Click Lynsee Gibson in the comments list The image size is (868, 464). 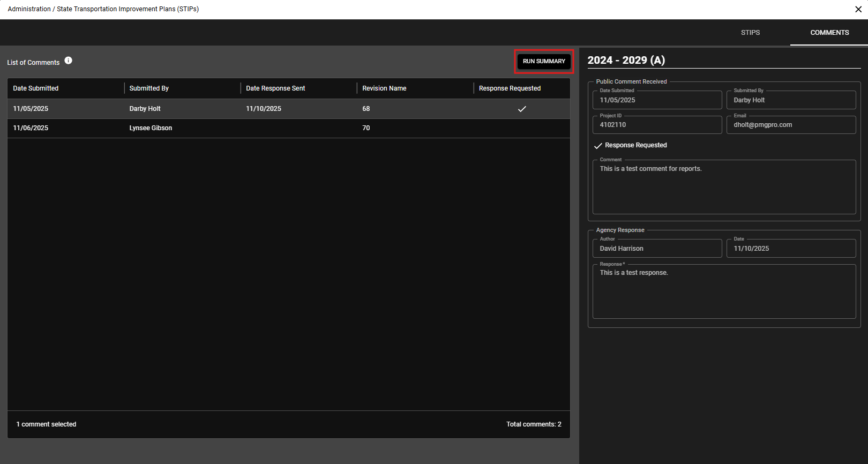[151, 128]
